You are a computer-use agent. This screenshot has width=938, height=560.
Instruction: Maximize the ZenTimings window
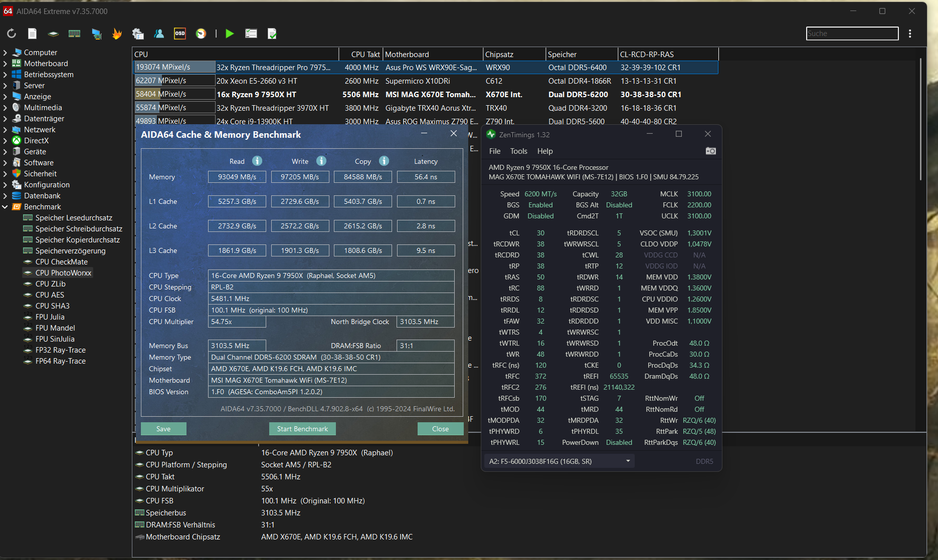click(679, 134)
